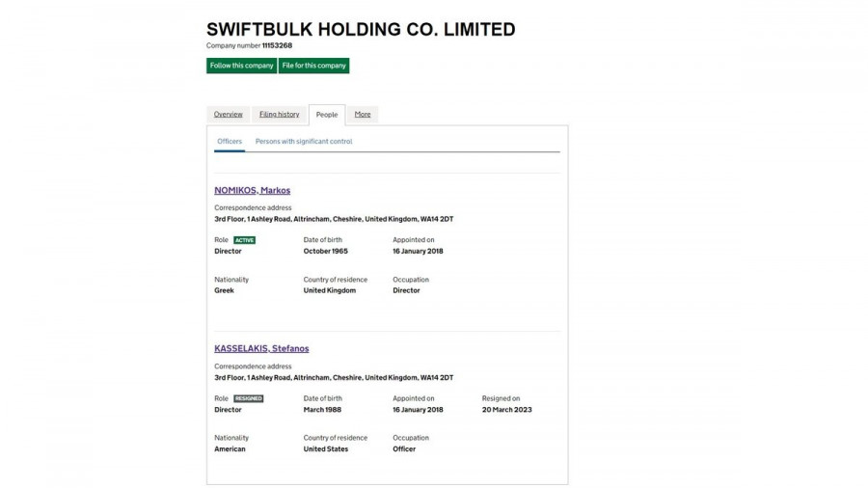The height and width of the screenshot is (488, 868).
Task: Click the United States country of residence
Action: tap(326, 449)
